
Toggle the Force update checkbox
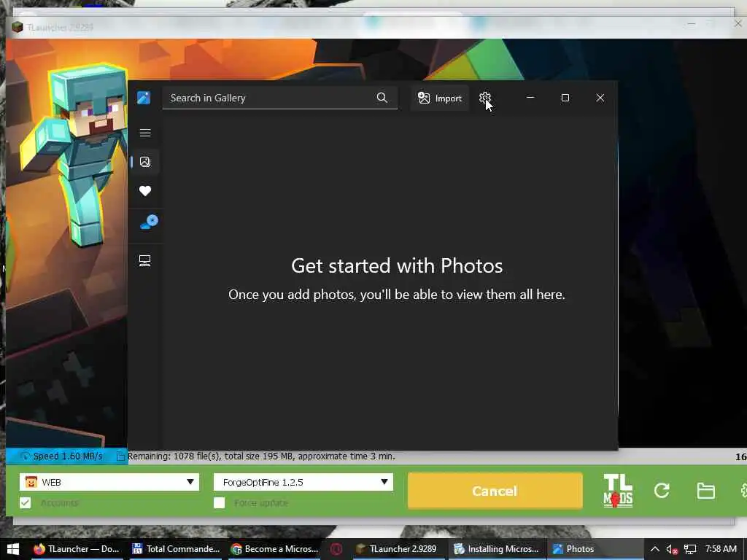click(219, 503)
